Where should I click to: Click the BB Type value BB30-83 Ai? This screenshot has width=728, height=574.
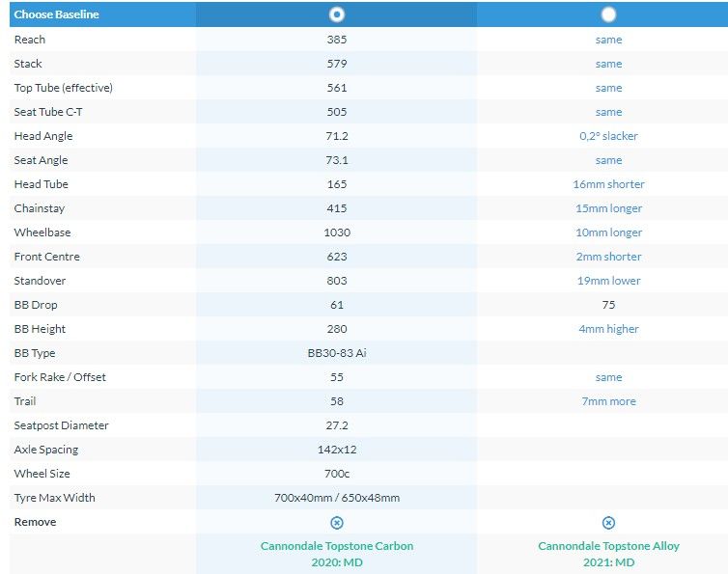(337, 353)
